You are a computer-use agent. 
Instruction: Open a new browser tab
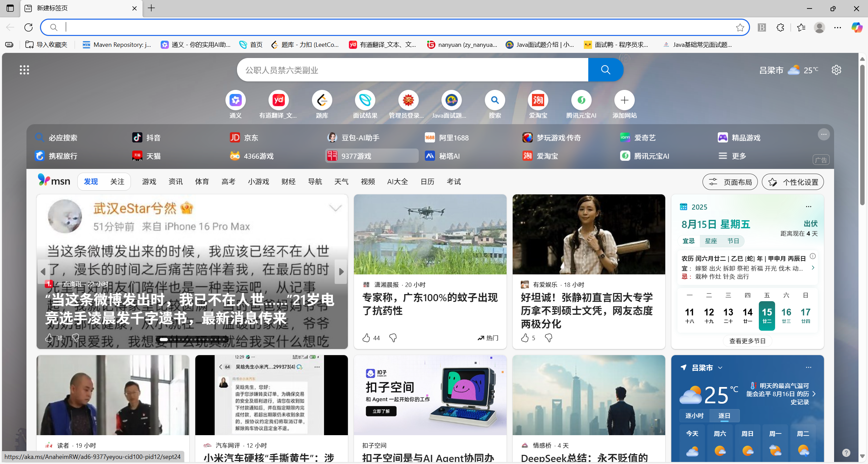click(151, 8)
